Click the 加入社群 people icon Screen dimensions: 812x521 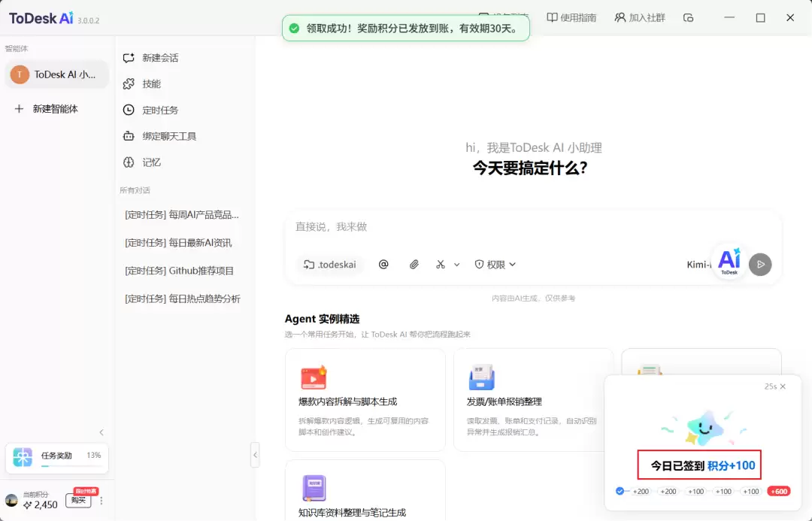coord(620,17)
